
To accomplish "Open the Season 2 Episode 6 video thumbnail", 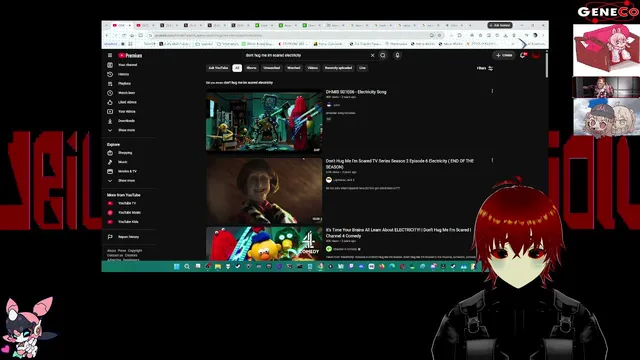I will [264, 191].
